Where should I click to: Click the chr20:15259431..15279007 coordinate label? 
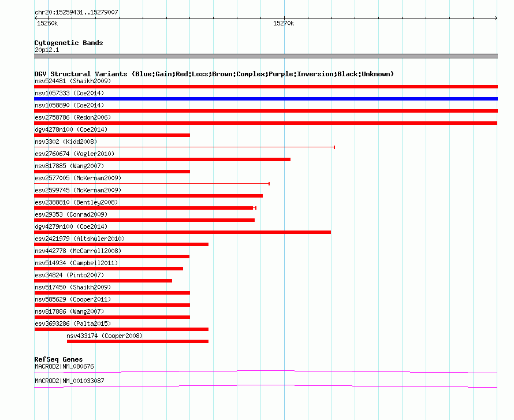(76, 12)
